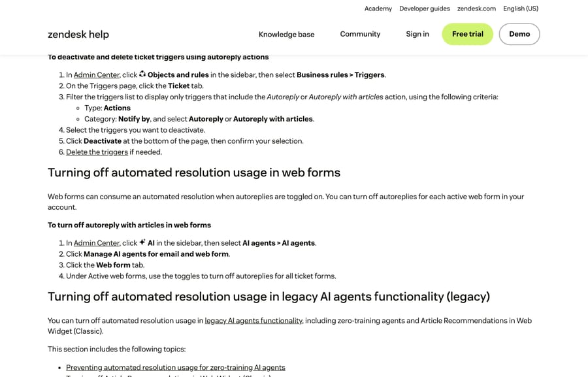Visit the zendesk.com link
588x377 pixels.
(476, 8)
